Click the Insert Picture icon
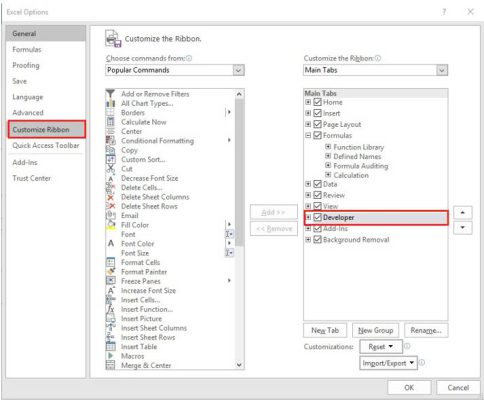The height and width of the screenshot is (400, 484). click(x=110, y=318)
